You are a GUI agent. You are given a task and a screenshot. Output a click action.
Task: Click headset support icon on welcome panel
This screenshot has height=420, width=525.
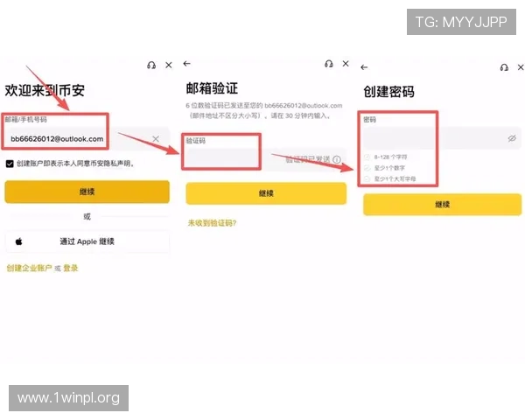[x=151, y=65]
